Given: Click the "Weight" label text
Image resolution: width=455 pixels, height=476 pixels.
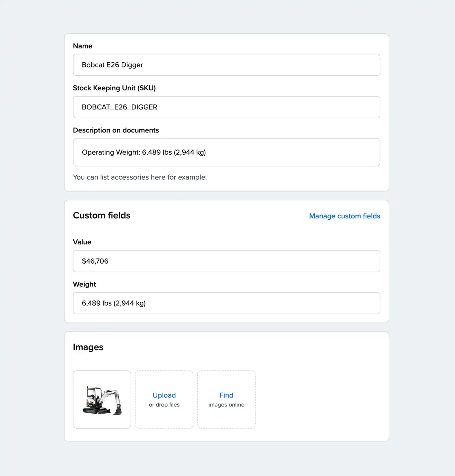Looking at the screenshot, I should tap(84, 284).
